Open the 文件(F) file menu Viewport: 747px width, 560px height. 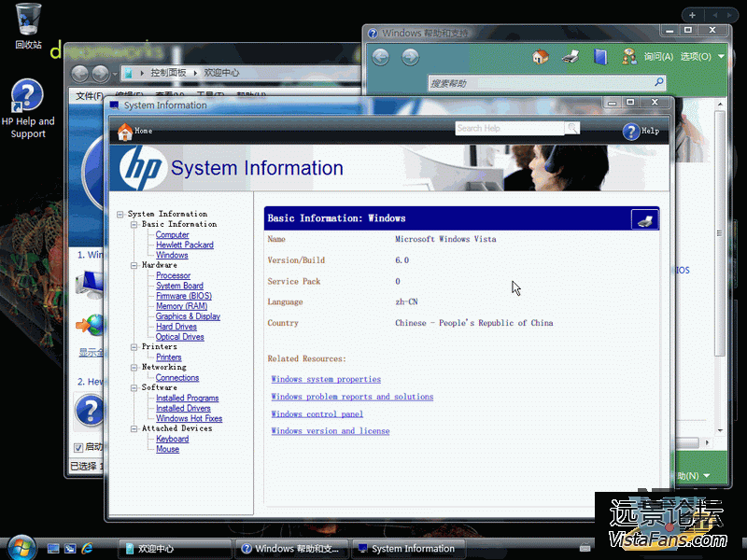[x=89, y=96]
